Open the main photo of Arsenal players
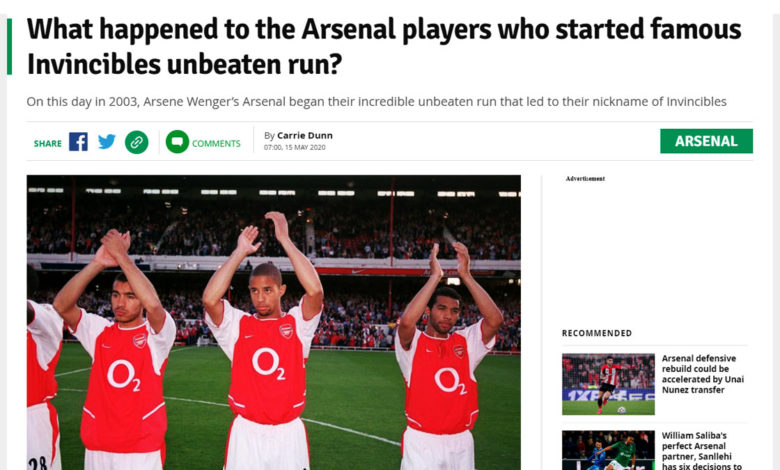Screen dimensions: 780x470 273,322
